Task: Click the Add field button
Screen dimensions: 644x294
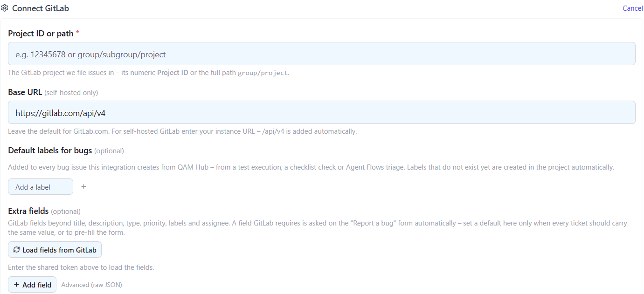Action: pos(32,285)
